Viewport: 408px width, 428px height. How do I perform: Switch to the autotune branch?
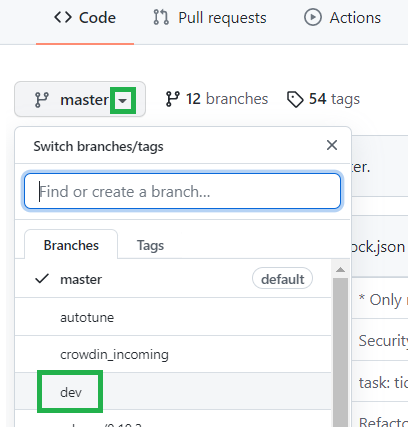173,317
